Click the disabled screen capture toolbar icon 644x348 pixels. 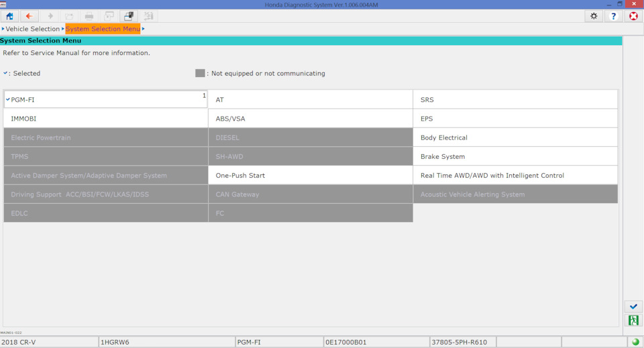tap(109, 16)
